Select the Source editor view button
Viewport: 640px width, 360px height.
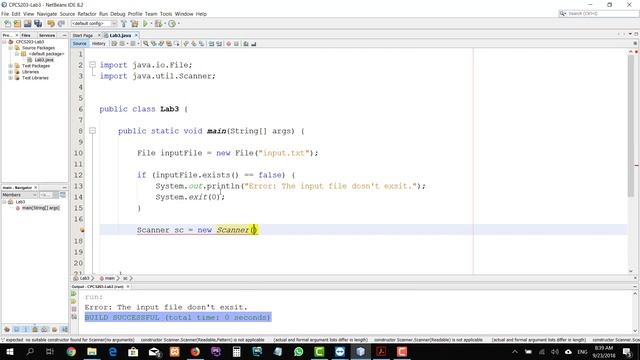pos(80,44)
